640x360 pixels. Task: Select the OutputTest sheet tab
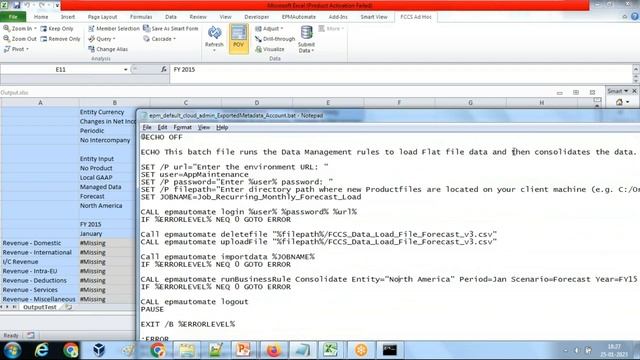click(40, 307)
